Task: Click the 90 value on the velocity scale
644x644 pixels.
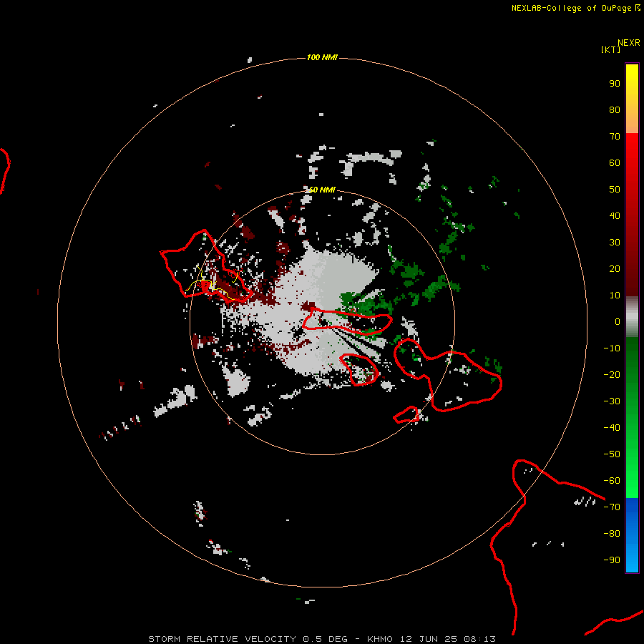Action: point(615,84)
